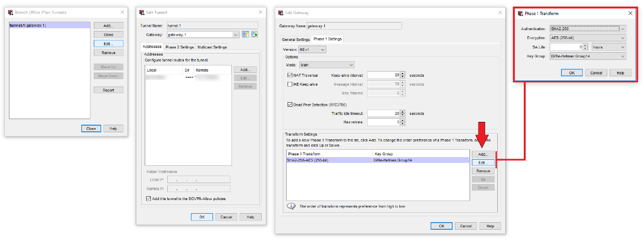
Task: Click the edit gateway icon beside Gateway dropdown
Action: coord(245,34)
